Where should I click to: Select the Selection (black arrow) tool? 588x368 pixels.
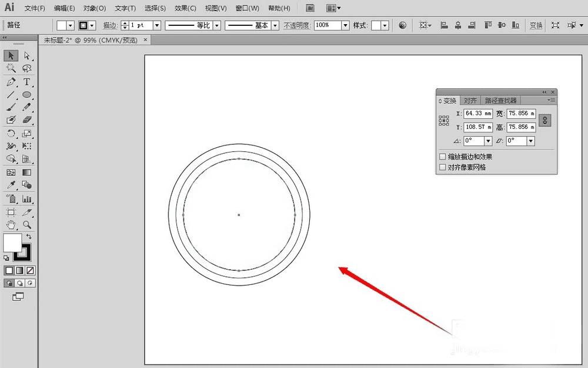(x=11, y=55)
